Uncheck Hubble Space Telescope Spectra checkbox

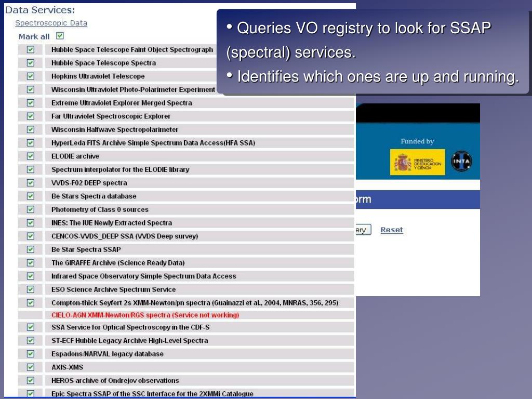(31, 63)
